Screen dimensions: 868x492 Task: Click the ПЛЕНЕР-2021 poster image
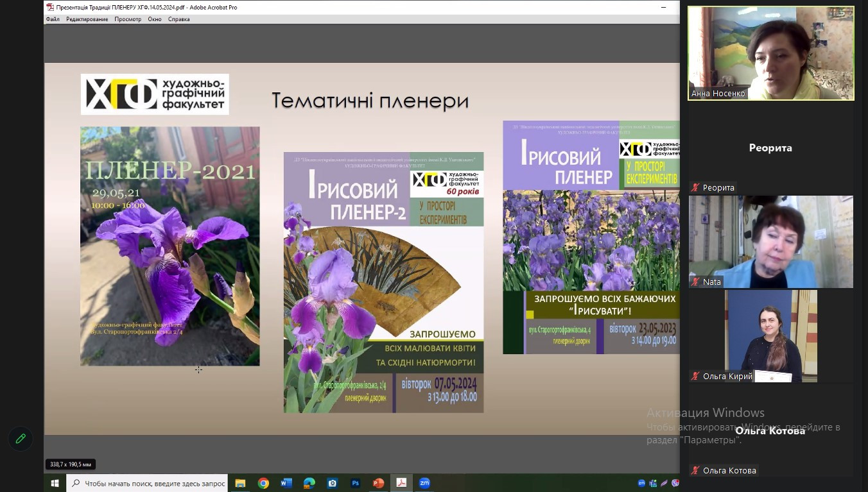pos(170,246)
